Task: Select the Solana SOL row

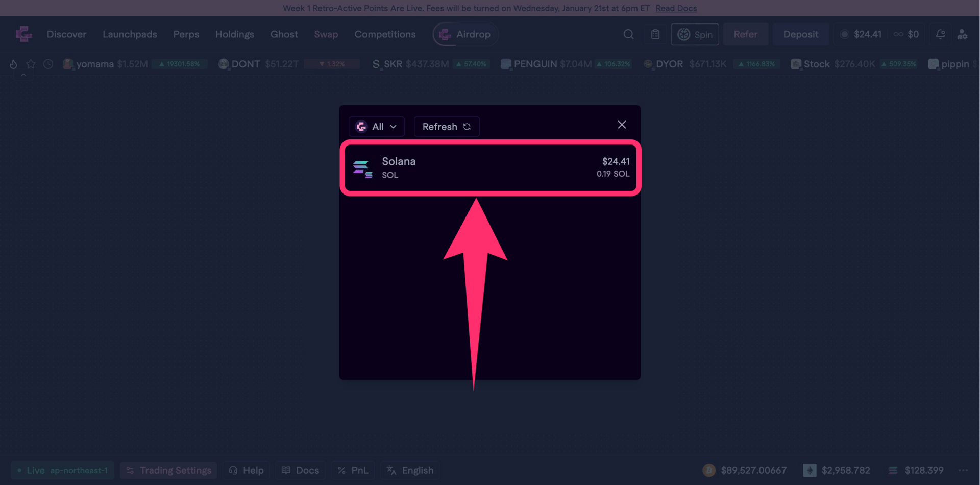Action: [x=491, y=168]
